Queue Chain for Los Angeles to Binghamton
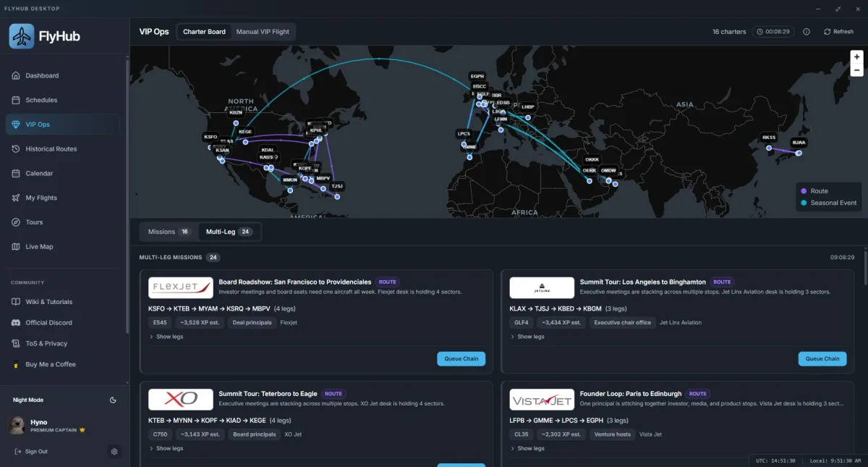 [822, 358]
